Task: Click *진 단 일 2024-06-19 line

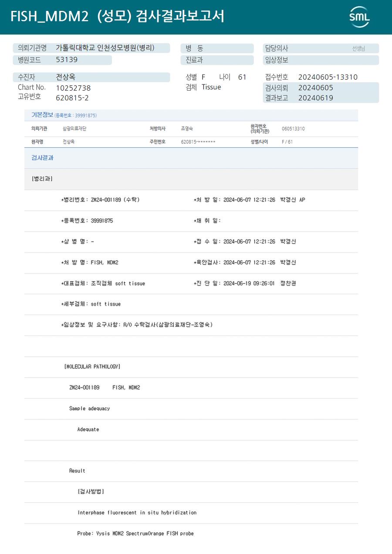Action: pos(245,283)
